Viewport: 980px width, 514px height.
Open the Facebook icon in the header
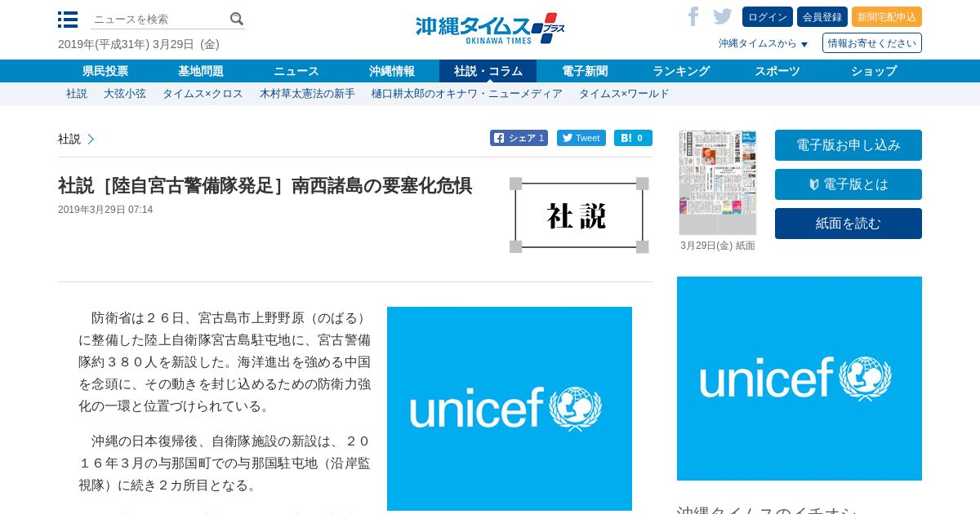click(693, 16)
